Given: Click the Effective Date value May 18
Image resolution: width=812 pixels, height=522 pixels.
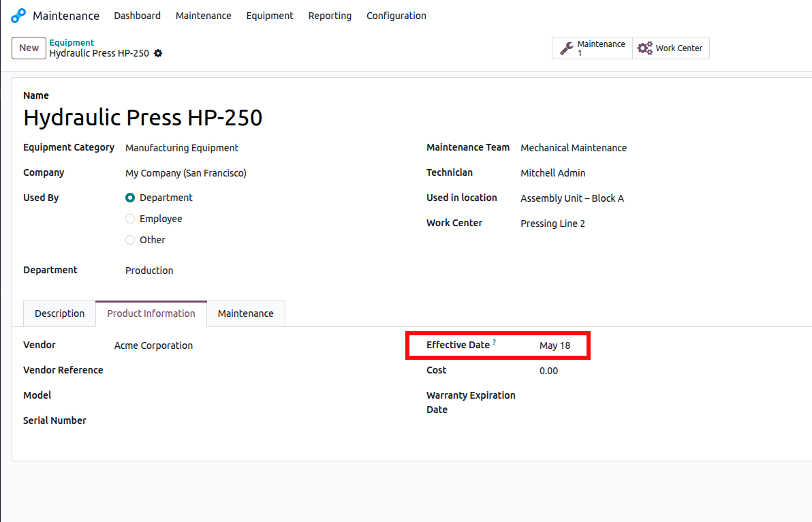Looking at the screenshot, I should [555, 346].
